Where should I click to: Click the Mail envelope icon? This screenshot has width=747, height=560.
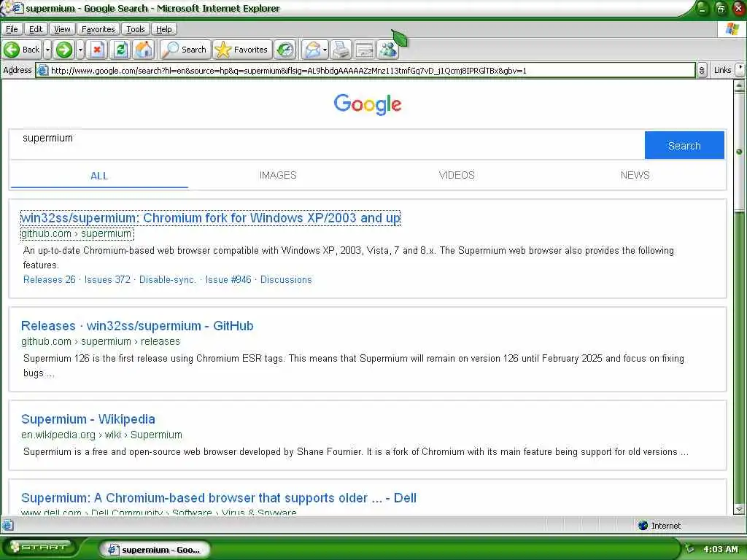click(x=312, y=50)
